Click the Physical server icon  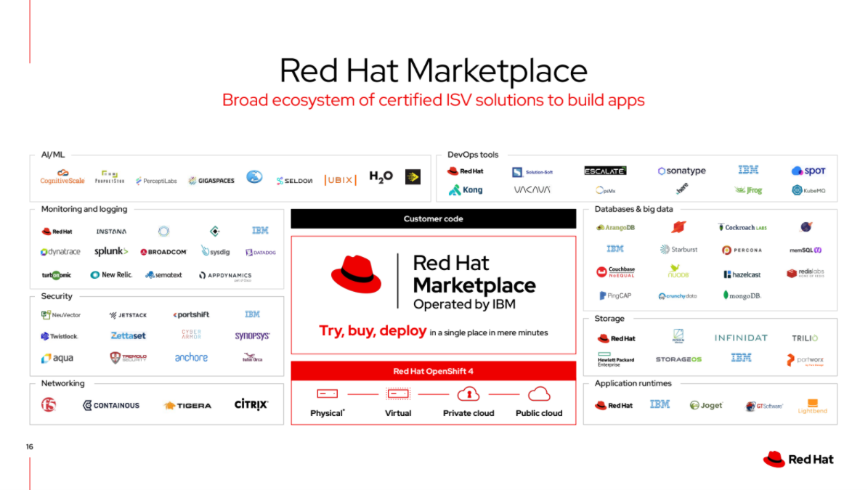pyautogui.click(x=327, y=393)
